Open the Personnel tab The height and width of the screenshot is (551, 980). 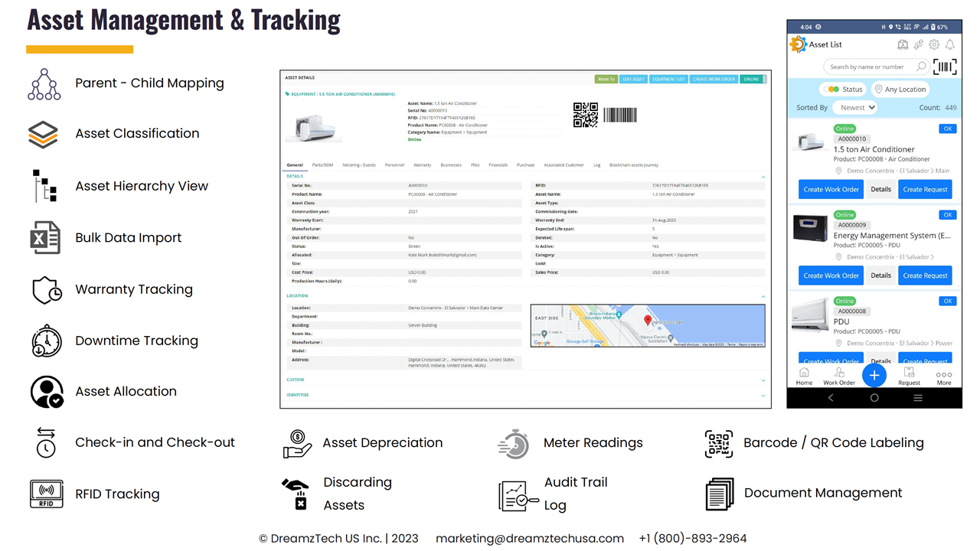click(x=394, y=165)
